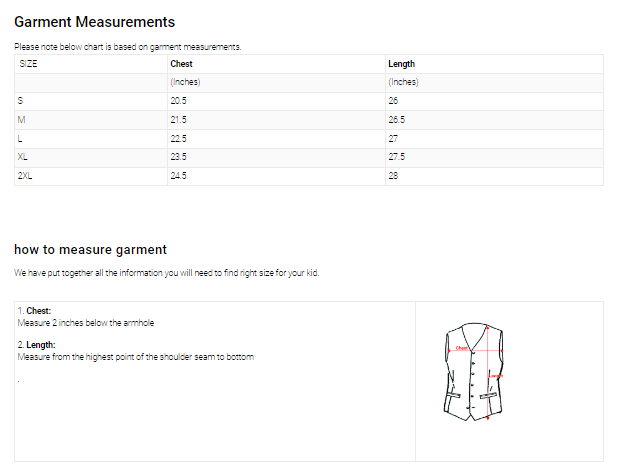Select the Length column header
Image resolution: width=622 pixels, height=474 pixels.
[401, 64]
